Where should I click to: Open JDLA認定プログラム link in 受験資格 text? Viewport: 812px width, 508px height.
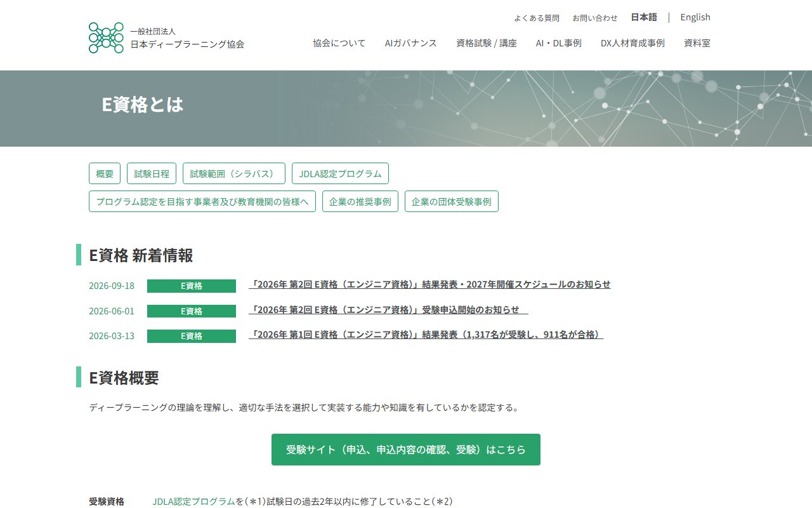click(193, 502)
